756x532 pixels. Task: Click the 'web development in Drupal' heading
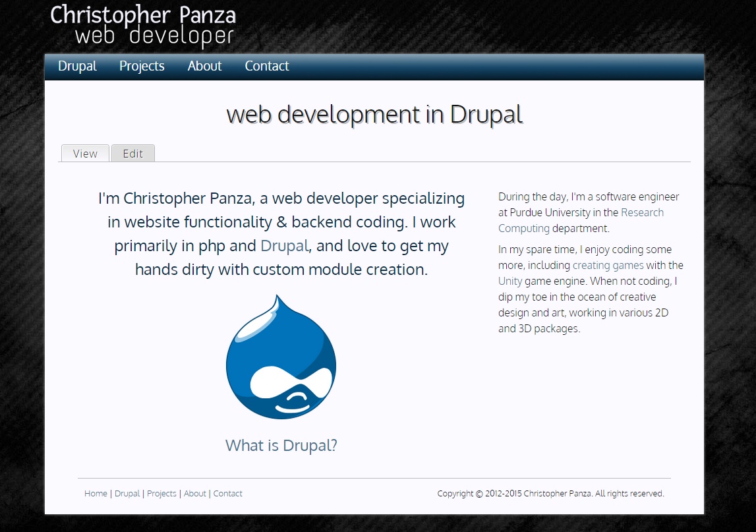(374, 115)
